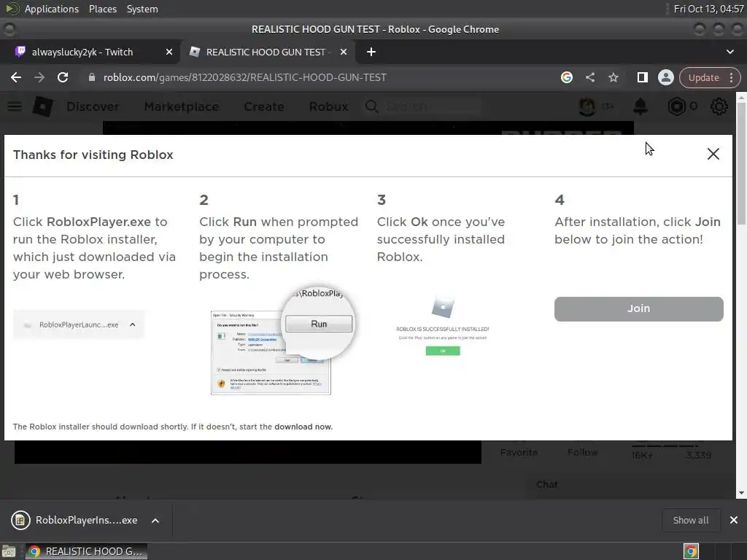Open the Roblox avatar profile icon

tap(587, 106)
